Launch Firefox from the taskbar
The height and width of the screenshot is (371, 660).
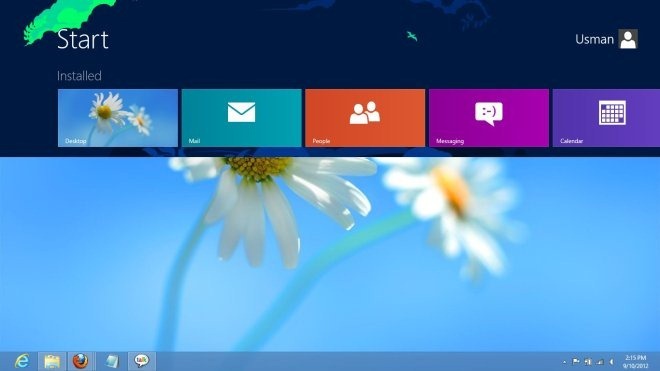click(80, 361)
